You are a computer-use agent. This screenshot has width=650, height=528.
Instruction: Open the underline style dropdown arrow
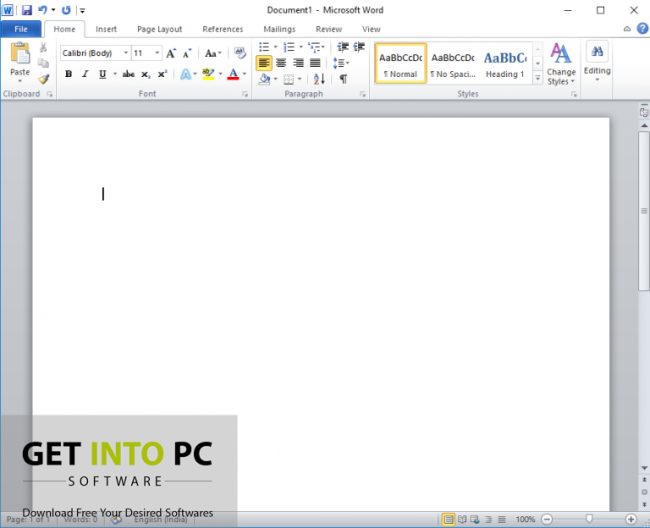coord(115,74)
